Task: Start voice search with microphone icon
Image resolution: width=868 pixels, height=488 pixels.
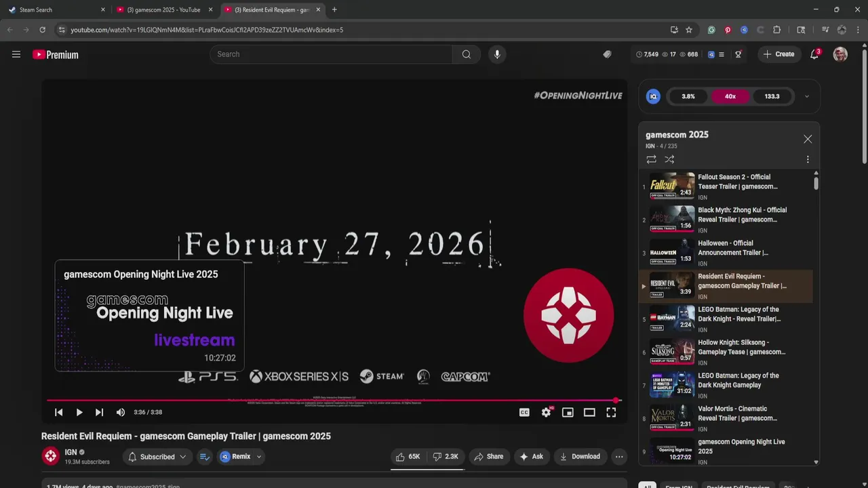Action: pos(497,54)
